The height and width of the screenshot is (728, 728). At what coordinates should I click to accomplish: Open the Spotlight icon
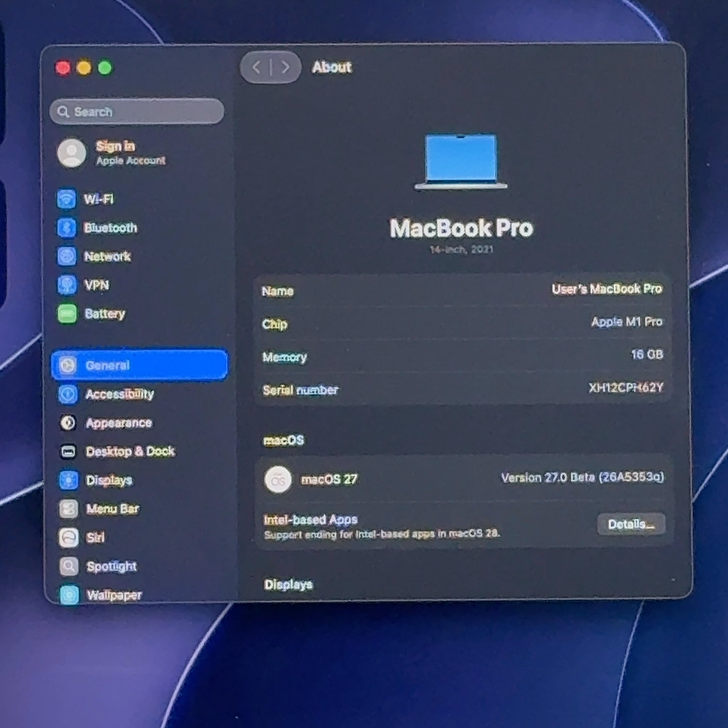69,566
